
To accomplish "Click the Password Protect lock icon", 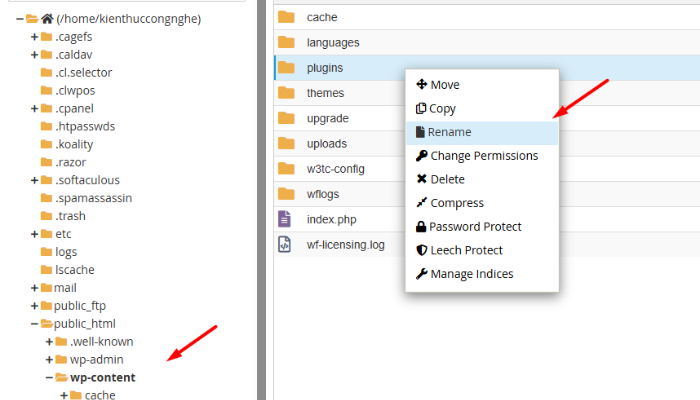I will click(421, 226).
